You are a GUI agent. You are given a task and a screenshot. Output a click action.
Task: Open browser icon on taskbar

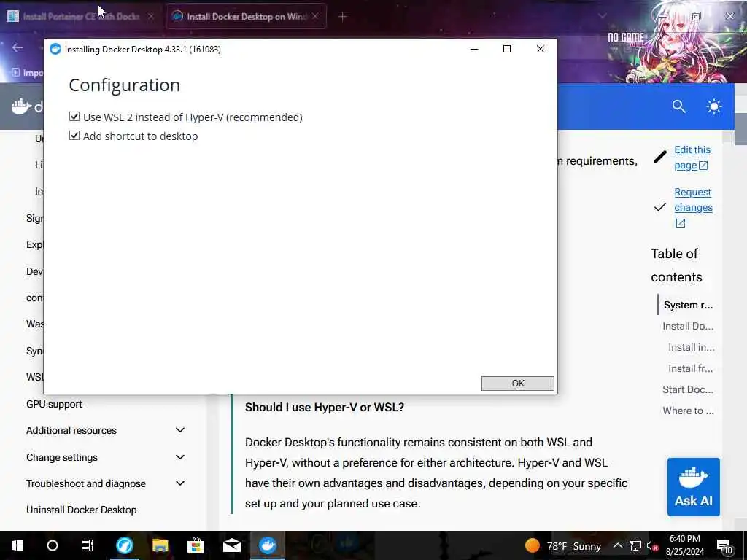125,545
